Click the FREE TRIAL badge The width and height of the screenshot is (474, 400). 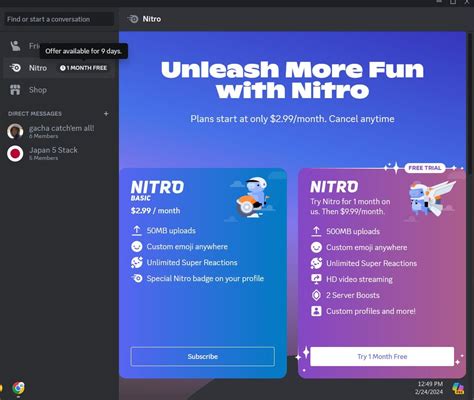coord(425,168)
